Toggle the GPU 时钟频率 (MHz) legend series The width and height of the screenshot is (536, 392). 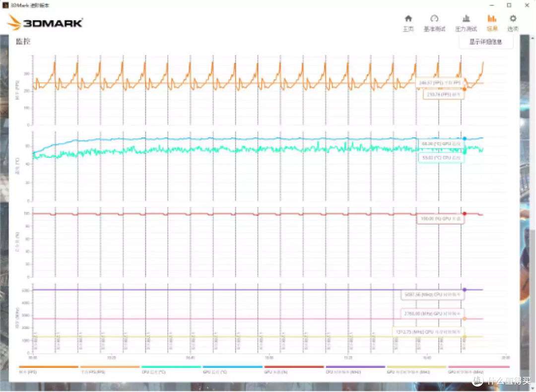pyautogui.click(x=478, y=370)
